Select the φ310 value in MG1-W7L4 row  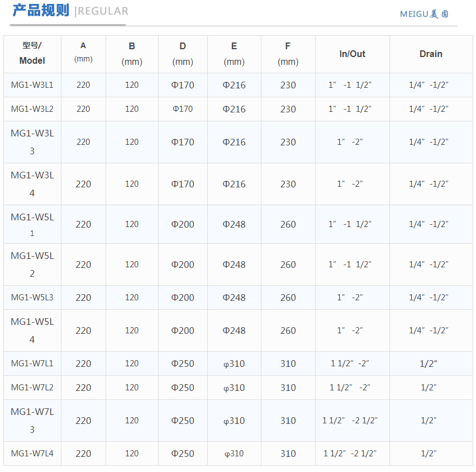coord(234,454)
